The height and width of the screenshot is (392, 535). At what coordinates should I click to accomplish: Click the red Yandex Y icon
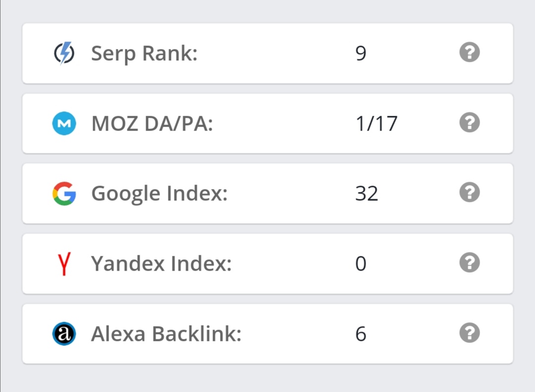pos(64,263)
